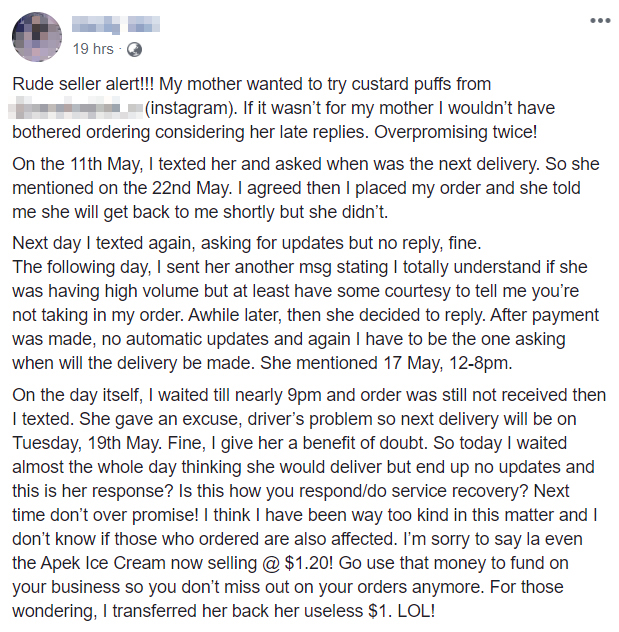The height and width of the screenshot is (632, 619).
Task: Open the '19 hrs' timestamp link
Action: click(92, 48)
